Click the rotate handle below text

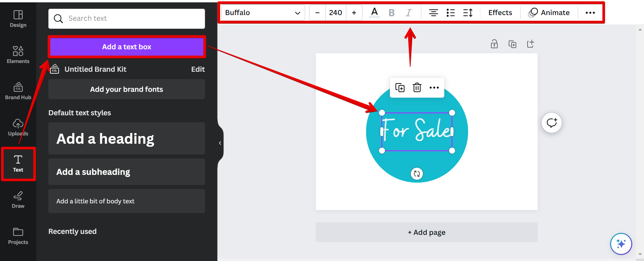pos(417,174)
